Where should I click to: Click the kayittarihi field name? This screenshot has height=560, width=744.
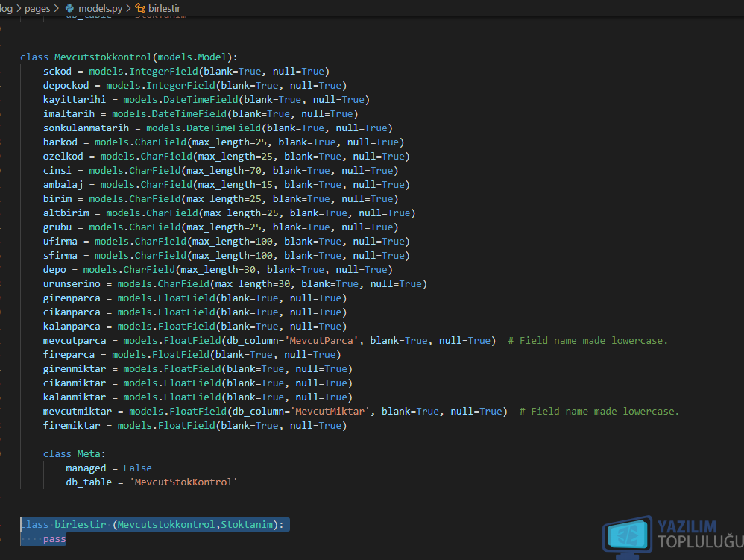pos(75,100)
